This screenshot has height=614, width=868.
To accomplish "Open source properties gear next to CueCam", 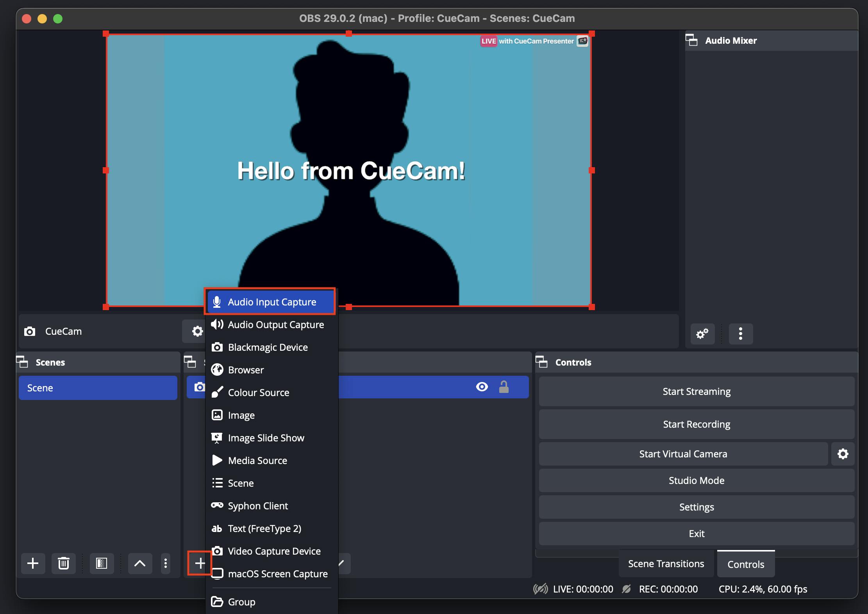I will click(197, 331).
